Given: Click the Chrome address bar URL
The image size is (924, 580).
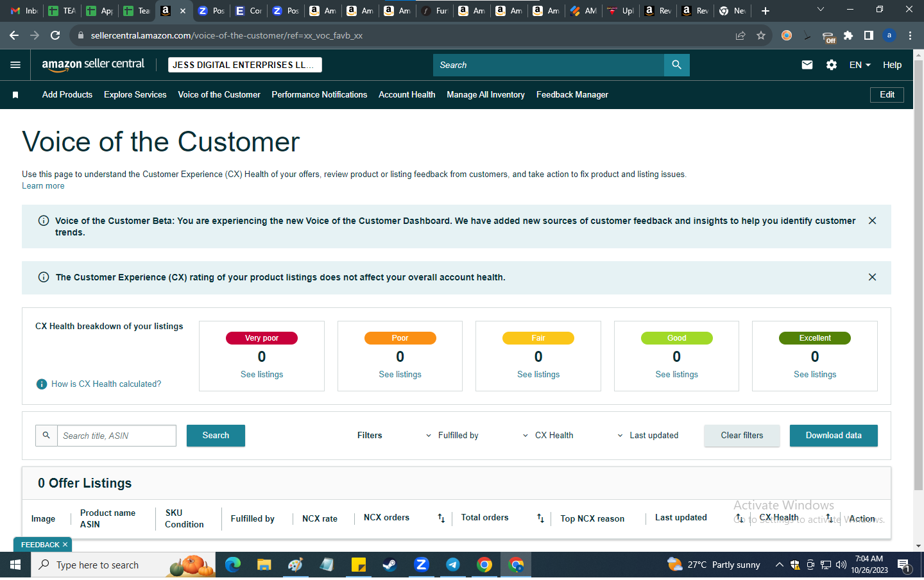Looking at the screenshot, I should click(227, 35).
